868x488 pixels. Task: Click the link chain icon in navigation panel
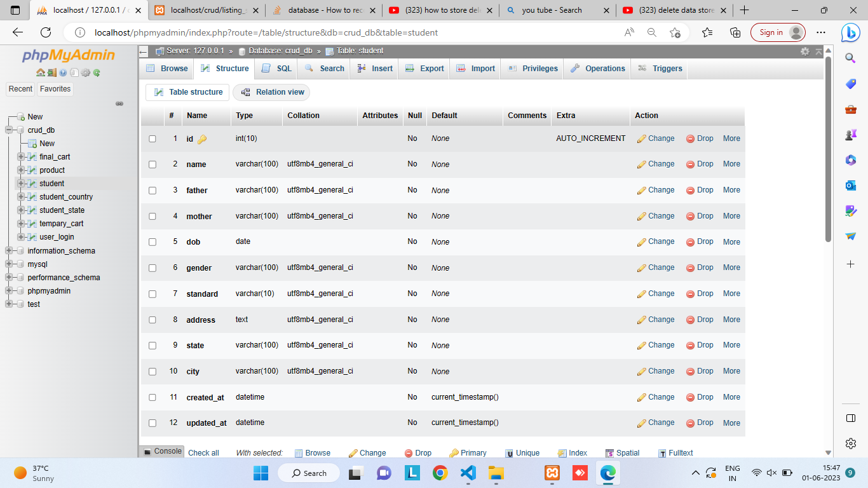coord(119,104)
